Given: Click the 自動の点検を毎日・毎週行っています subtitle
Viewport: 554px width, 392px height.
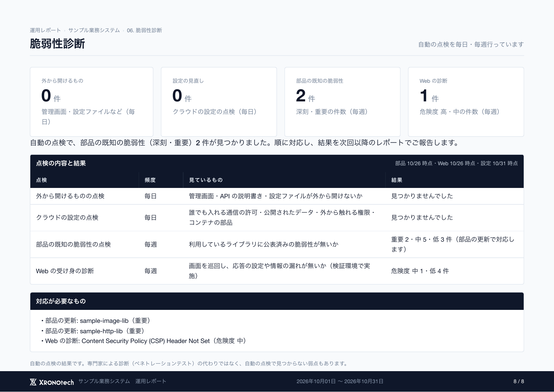Looking at the screenshot, I should point(471,45).
